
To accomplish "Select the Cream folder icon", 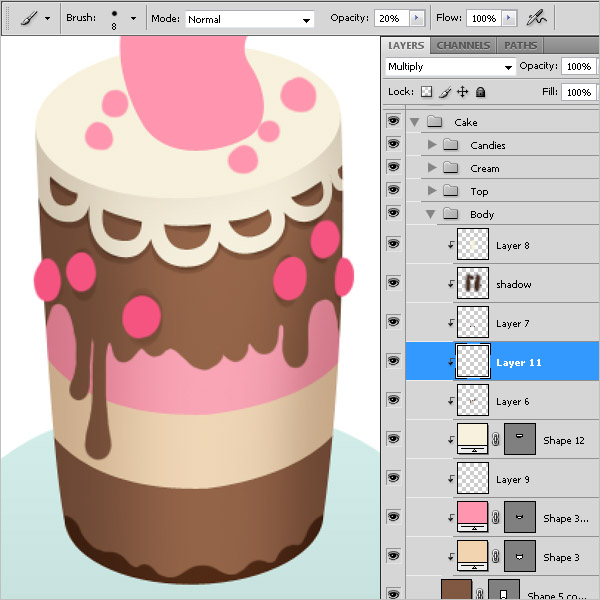I will 450,168.
